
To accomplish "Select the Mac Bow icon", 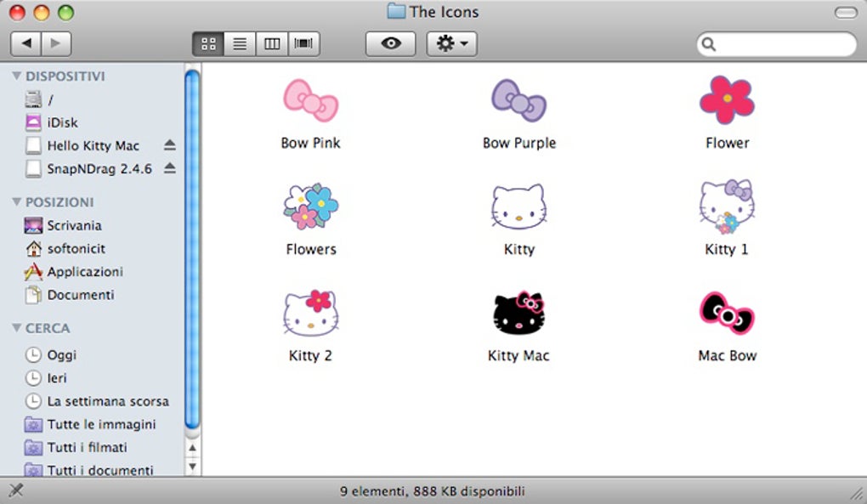I will (726, 314).
